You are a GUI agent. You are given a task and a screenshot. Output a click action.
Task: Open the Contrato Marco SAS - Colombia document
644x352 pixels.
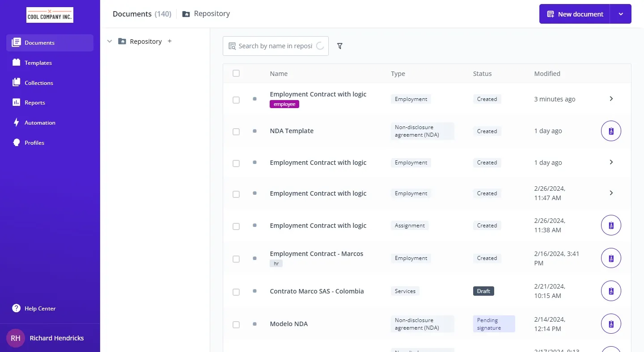[317, 291]
